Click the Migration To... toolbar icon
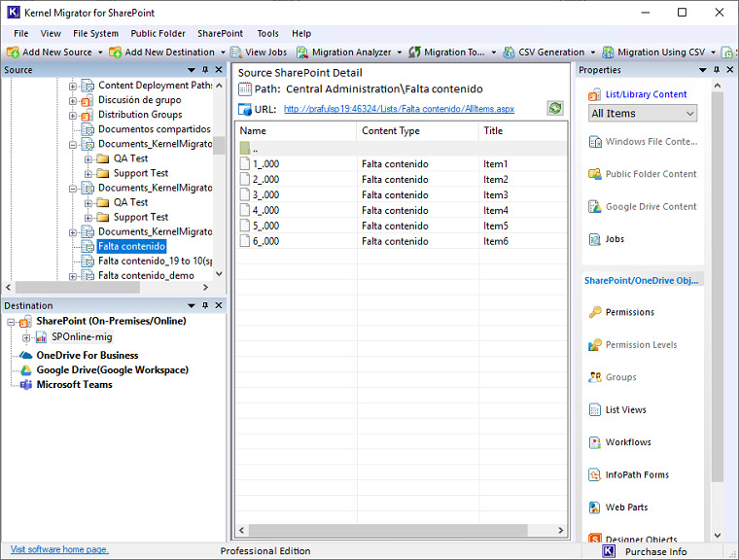Viewport: 739px width, 560px height. pyautogui.click(x=414, y=52)
